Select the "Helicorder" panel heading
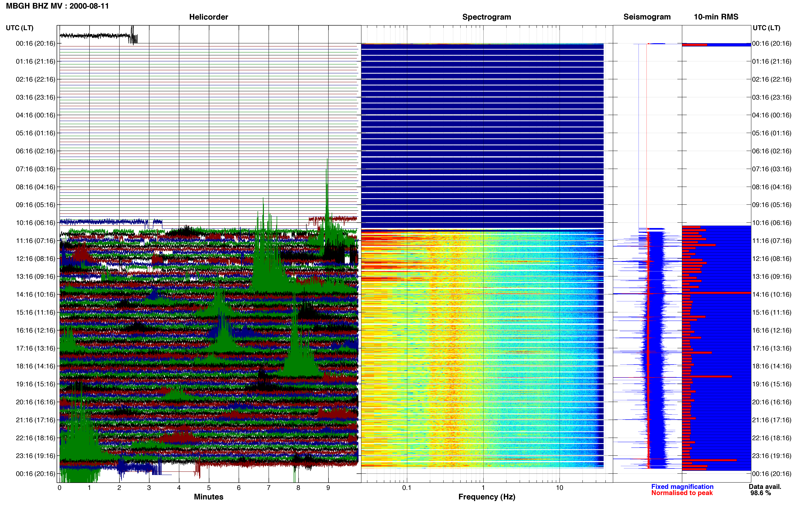 (209, 17)
